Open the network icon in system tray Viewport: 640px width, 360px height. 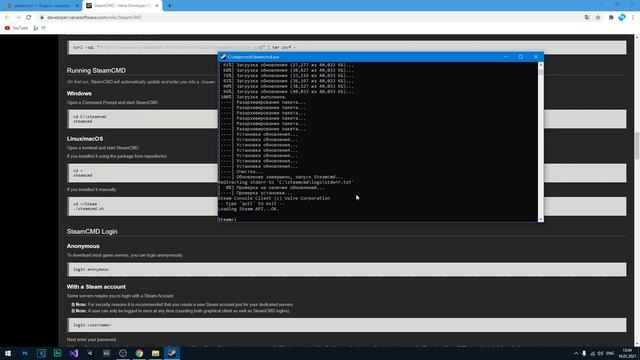click(592, 353)
